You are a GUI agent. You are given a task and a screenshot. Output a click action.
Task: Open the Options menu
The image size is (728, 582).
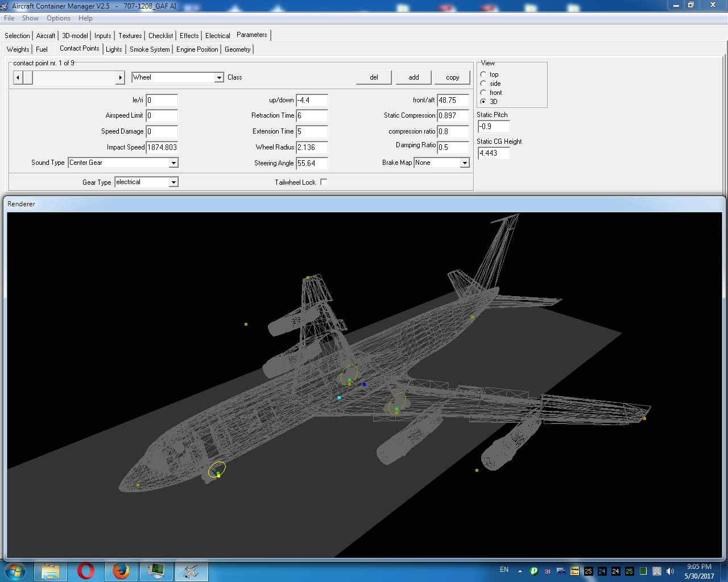[x=59, y=18]
